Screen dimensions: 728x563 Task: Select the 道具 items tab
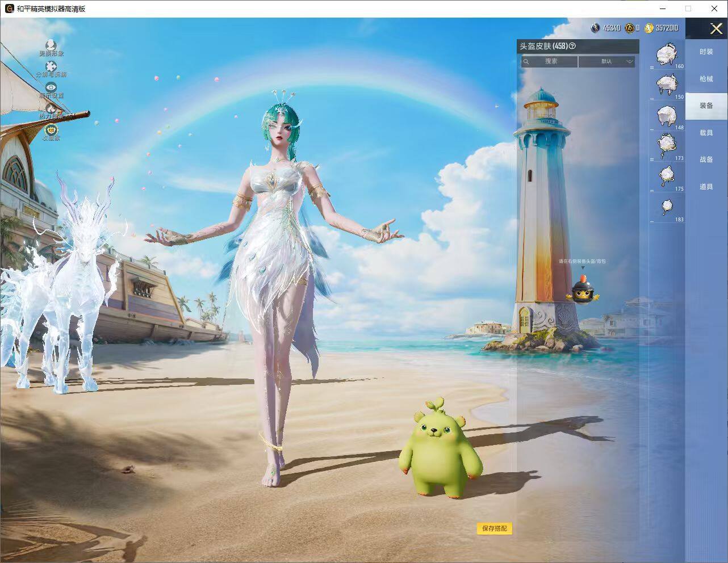[x=706, y=187]
